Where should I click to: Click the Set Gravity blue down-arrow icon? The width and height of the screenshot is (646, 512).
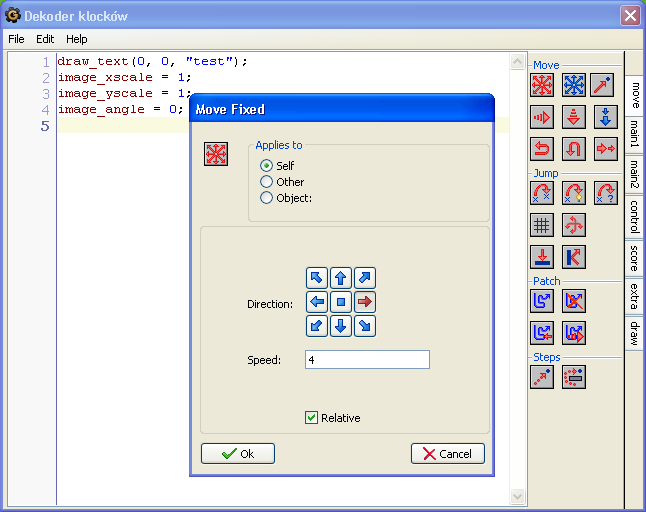pyautogui.click(x=606, y=118)
